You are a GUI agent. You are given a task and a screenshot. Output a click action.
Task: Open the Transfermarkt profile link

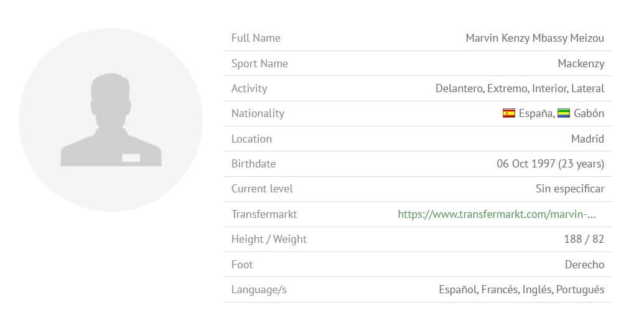[497, 214]
